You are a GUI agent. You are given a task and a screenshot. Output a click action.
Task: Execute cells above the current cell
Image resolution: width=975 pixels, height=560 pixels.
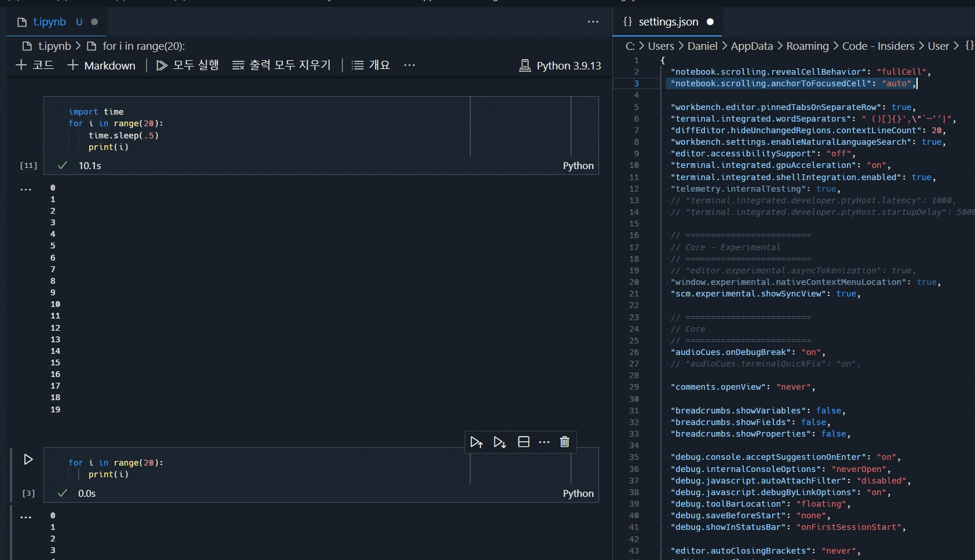tap(477, 441)
